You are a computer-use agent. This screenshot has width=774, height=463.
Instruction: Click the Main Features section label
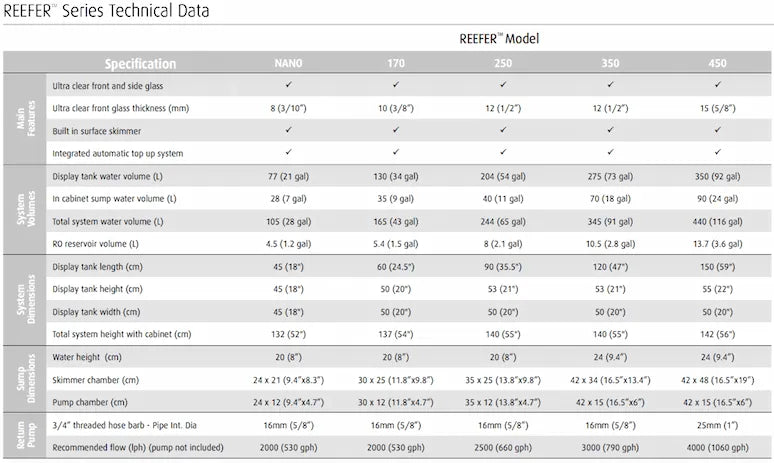pyautogui.click(x=22, y=119)
